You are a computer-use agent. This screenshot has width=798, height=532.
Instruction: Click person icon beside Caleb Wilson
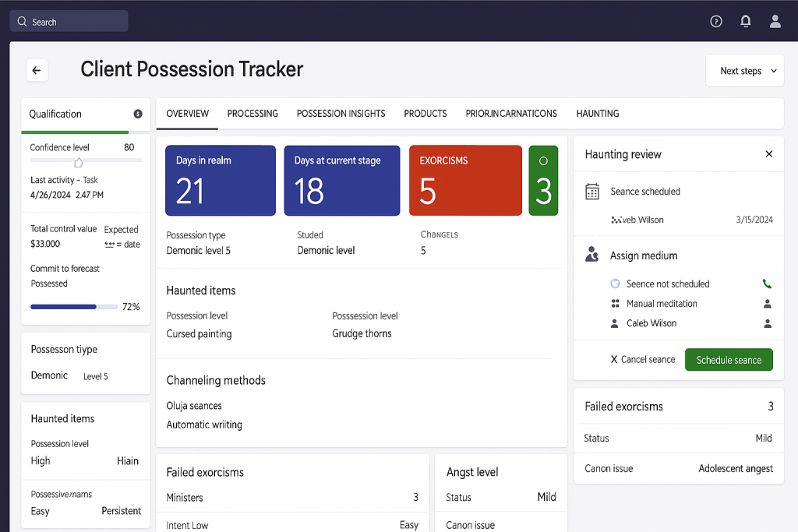point(767,323)
